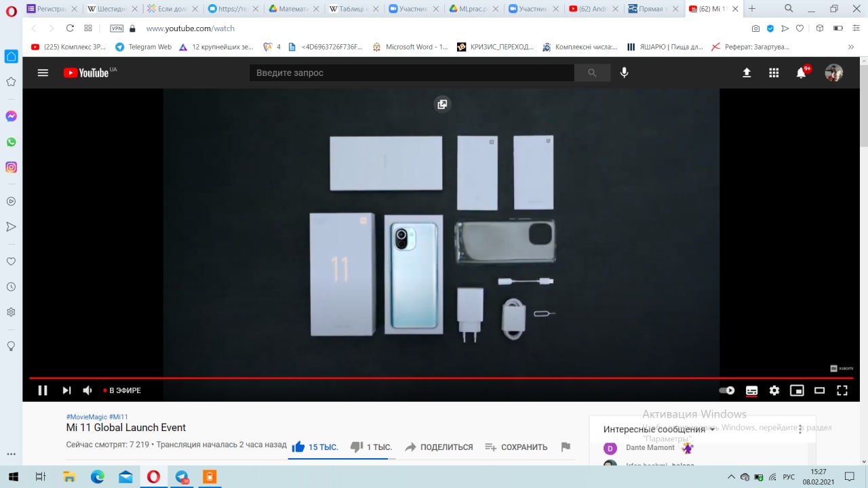Image resolution: width=868 pixels, height=488 pixels.
Task: Open the #Mi11 hashtag link
Action: coord(119,417)
